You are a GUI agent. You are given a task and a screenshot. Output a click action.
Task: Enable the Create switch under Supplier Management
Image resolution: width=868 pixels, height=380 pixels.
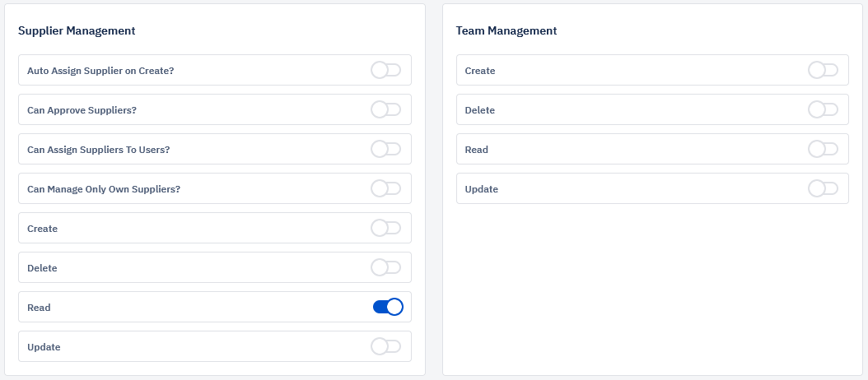click(x=386, y=228)
